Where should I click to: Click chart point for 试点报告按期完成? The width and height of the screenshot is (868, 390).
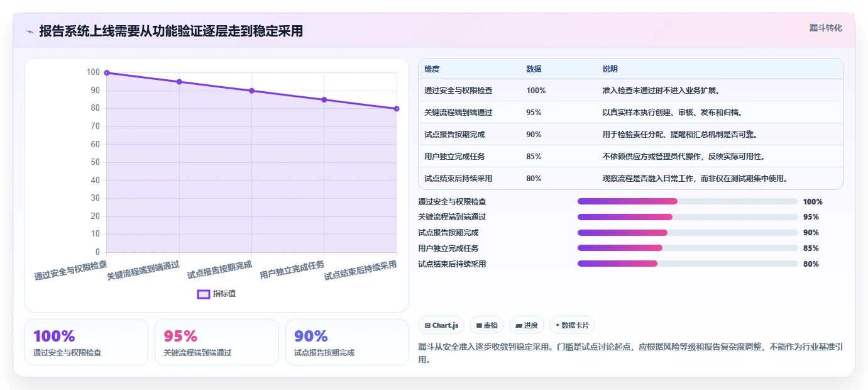pyautogui.click(x=252, y=91)
